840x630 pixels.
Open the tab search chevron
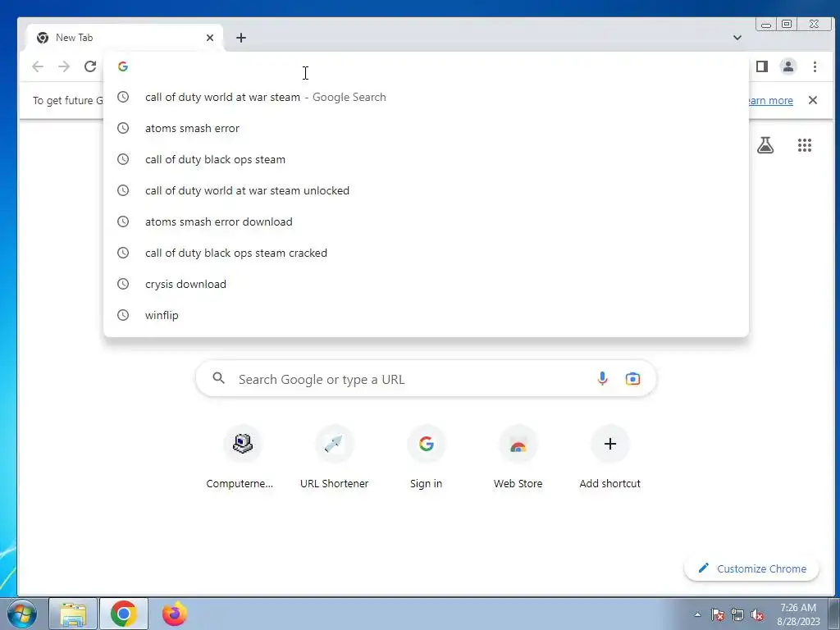click(x=737, y=38)
